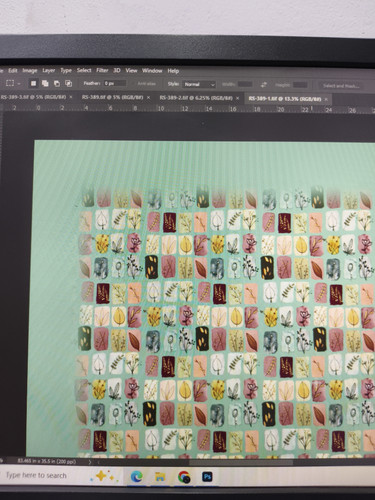This screenshot has width=375, height=500.
Task: Swap width and height arrows icon
Action: pyautogui.click(x=264, y=85)
